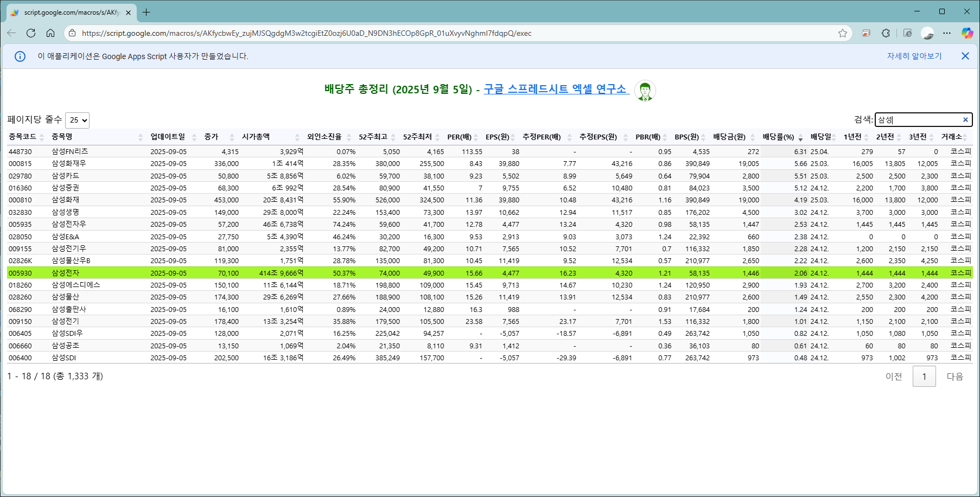Screen dimensions: 980x497
Task: View site information lock icon
Action: pyautogui.click(x=72, y=33)
